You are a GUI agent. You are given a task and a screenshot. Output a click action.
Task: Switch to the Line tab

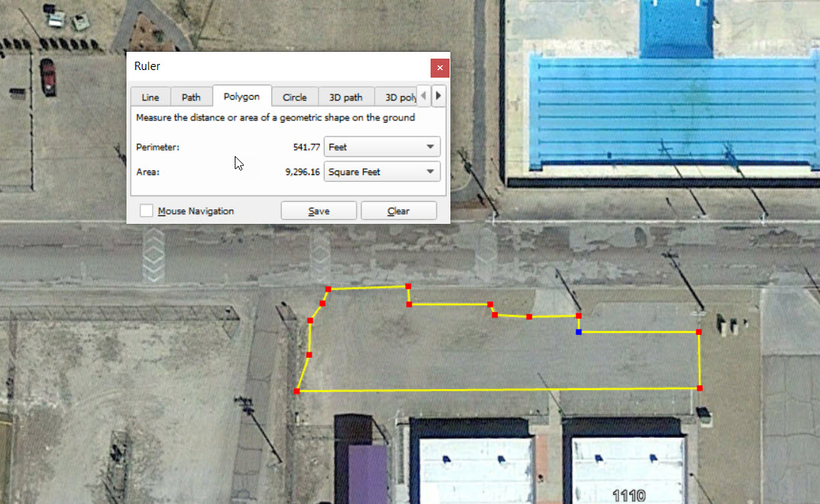pyautogui.click(x=150, y=97)
